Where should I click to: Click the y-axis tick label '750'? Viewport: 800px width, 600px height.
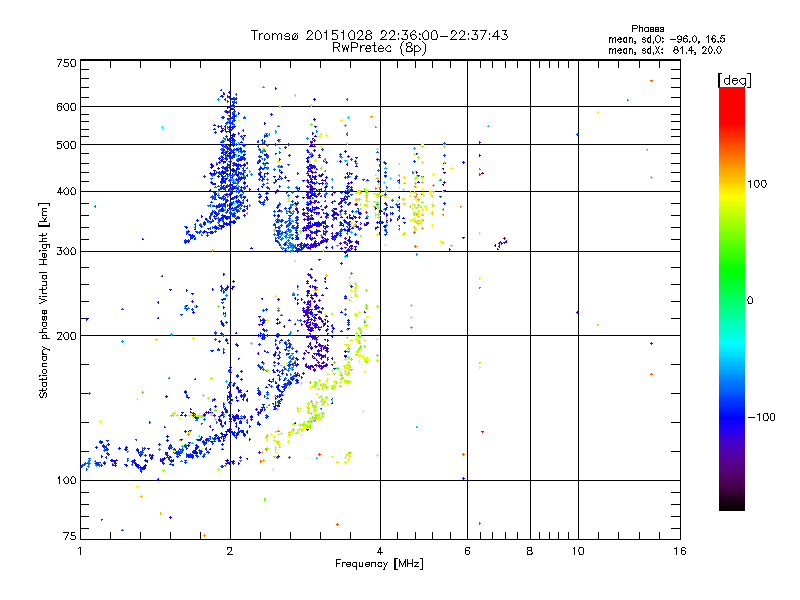[x=66, y=63]
